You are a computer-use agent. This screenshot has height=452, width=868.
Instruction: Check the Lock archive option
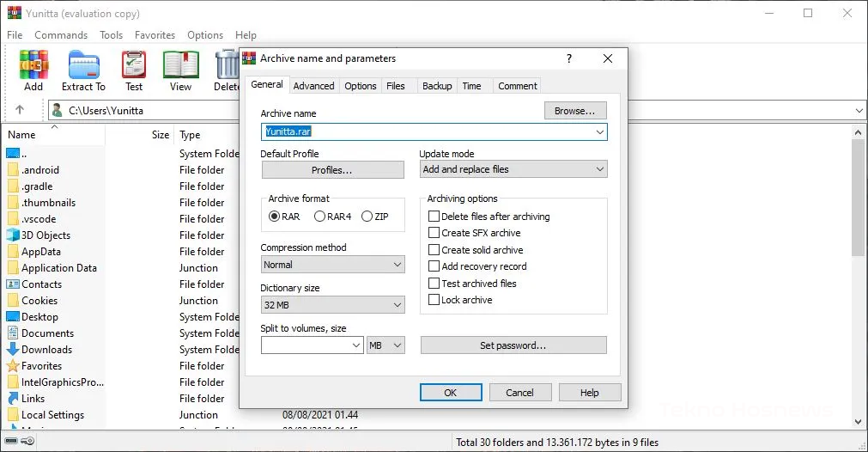point(434,300)
